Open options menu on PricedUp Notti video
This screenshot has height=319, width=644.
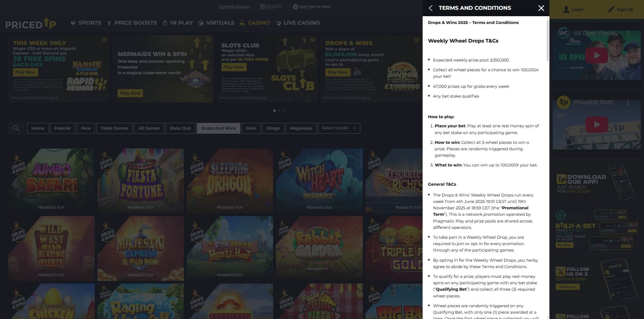628,102
